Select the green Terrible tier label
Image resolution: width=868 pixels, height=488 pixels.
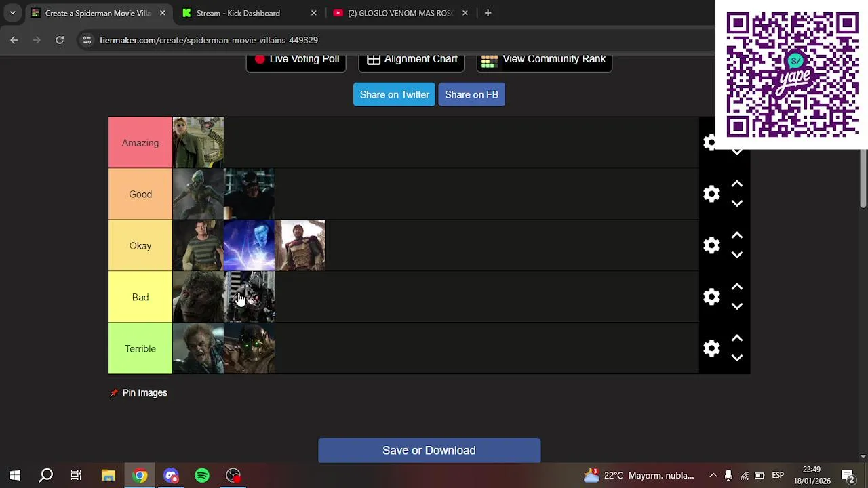tap(140, 348)
